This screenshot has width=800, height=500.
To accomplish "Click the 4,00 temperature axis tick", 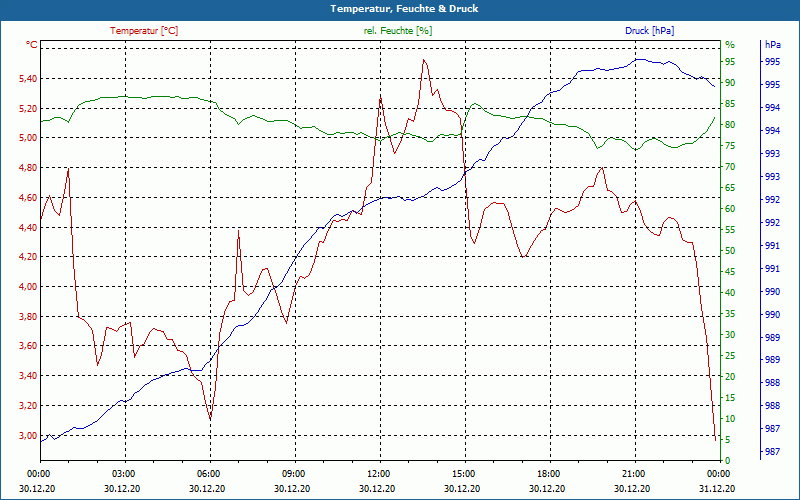I will [28, 287].
